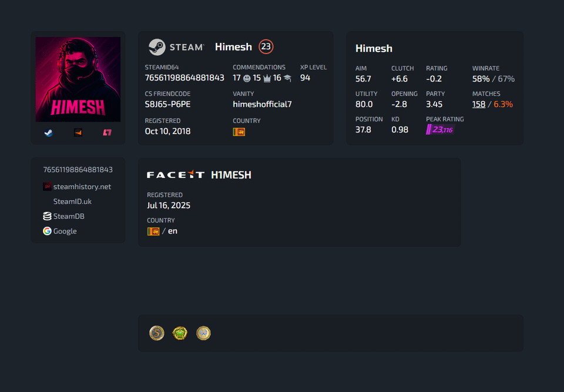The width and height of the screenshot is (564, 392).
Task: Click the Google logo icon in the sidebar
Action: 47,231
